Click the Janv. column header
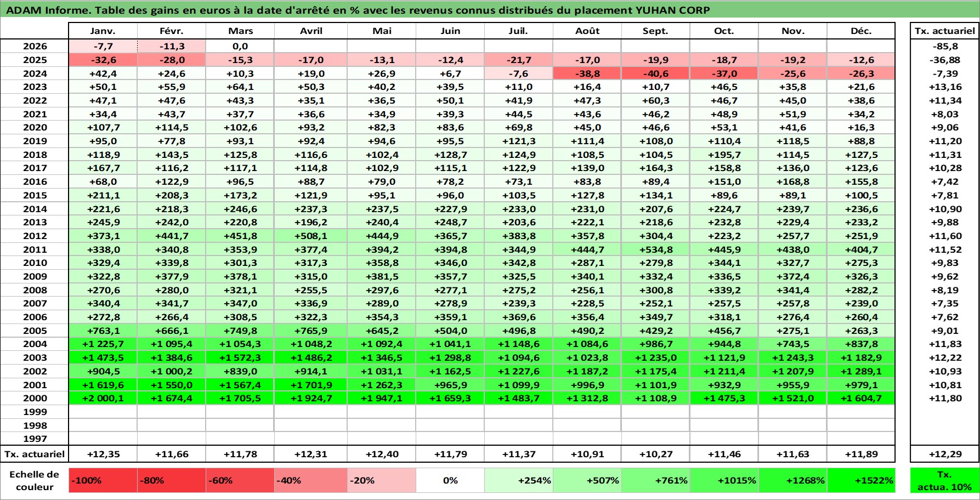The height and width of the screenshot is (500, 980). (103, 31)
